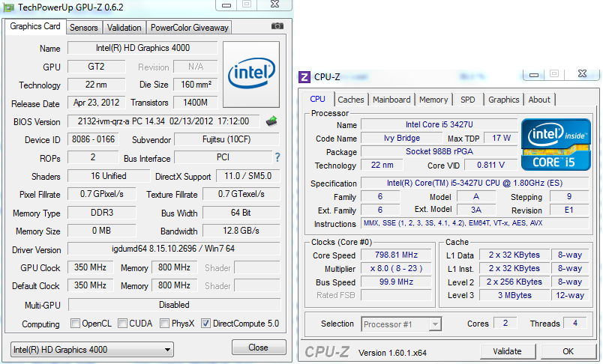Image resolution: width=603 pixels, height=364 pixels.
Task: Check the PhysX checkbox
Action: pyautogui.click(x=164, y=324)
